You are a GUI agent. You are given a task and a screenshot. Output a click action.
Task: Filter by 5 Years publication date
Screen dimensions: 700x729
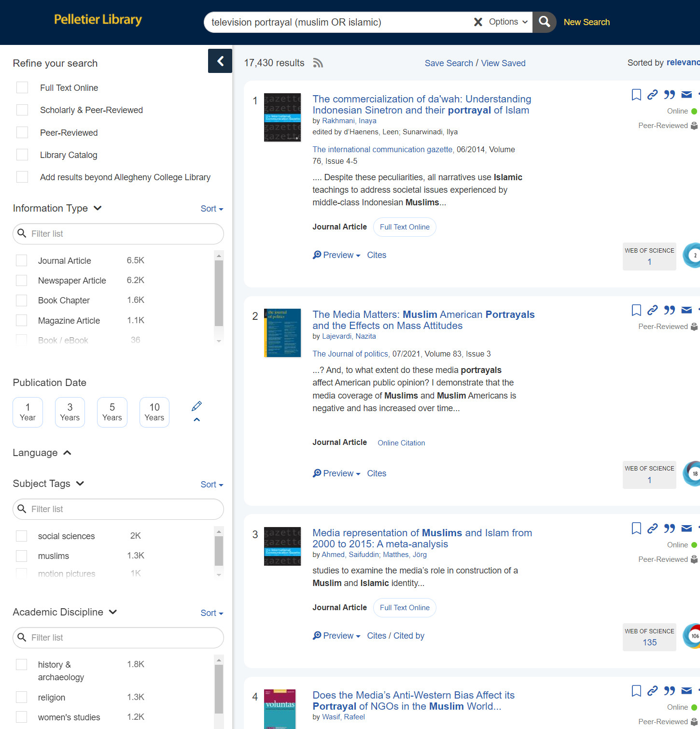tap(112, 412)
